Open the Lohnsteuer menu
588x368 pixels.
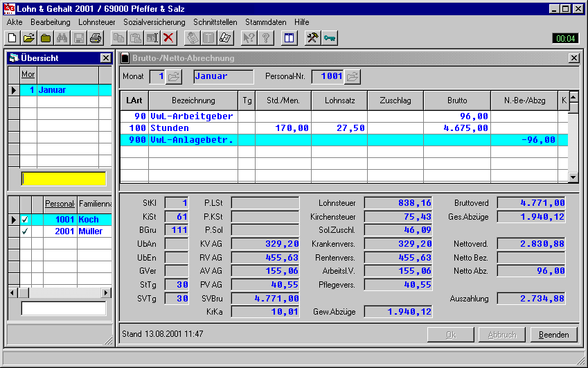tap(97, 22)
